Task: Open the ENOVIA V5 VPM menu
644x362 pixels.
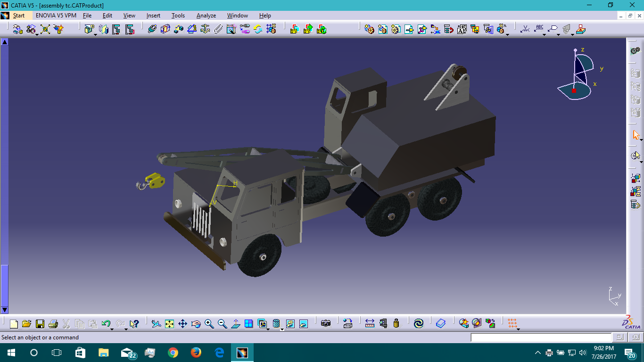Action: pyautogui.click(x=56, y=16)
